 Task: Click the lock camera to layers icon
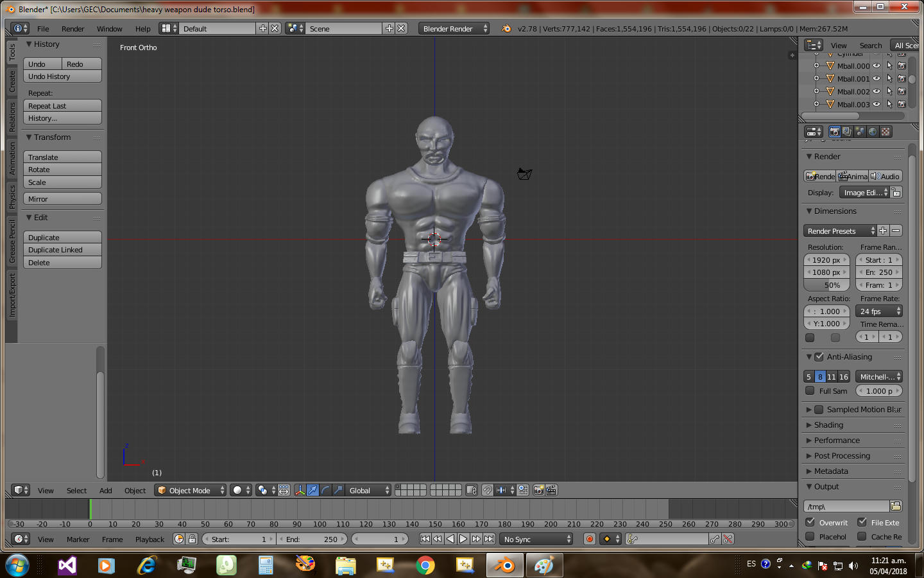tap(472, 490)
